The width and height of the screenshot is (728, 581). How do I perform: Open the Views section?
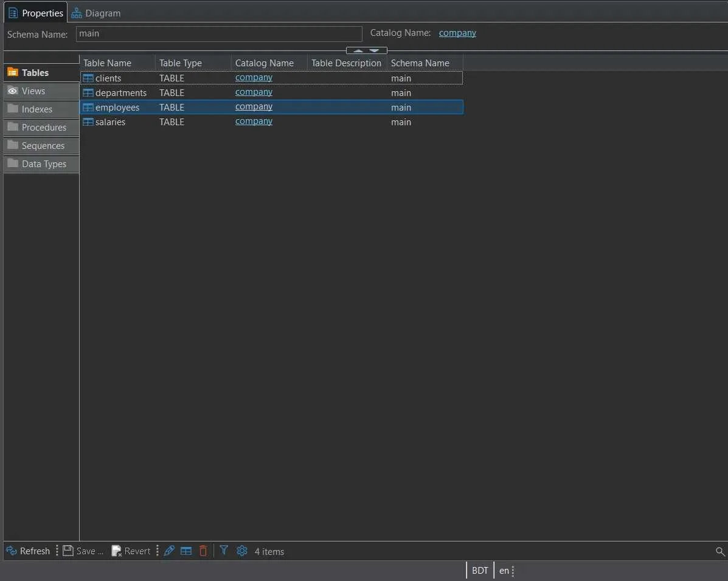[41, 91]
